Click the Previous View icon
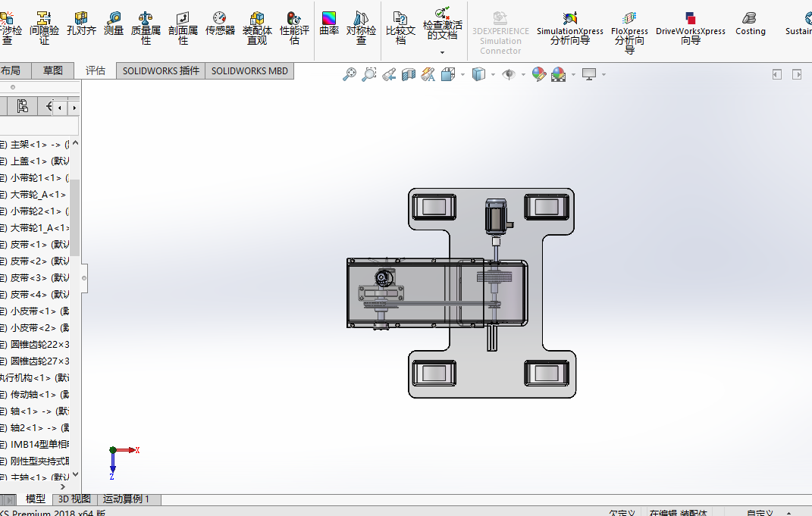This screenshot has height=516, width=812. coord(389,74)
